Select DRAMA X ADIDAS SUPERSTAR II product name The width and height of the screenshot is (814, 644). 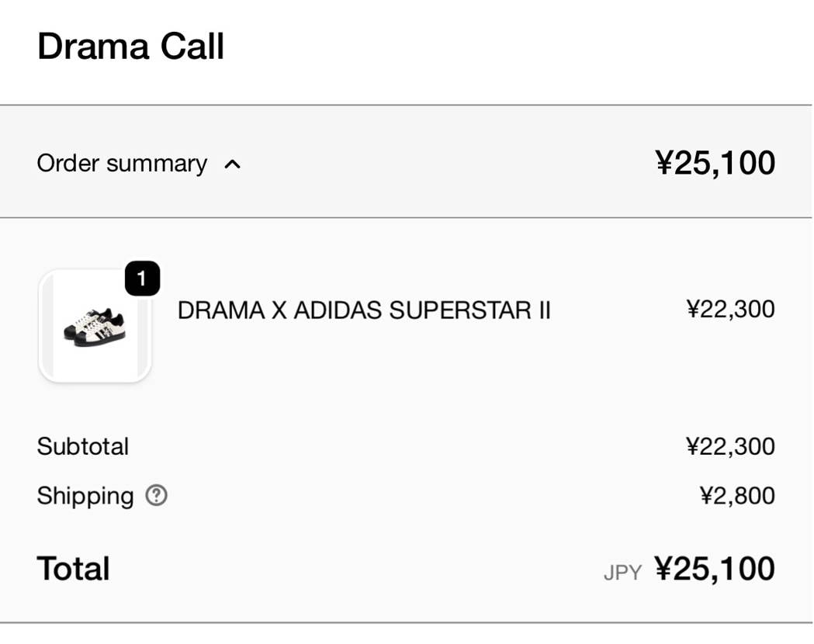coord(364,310)
